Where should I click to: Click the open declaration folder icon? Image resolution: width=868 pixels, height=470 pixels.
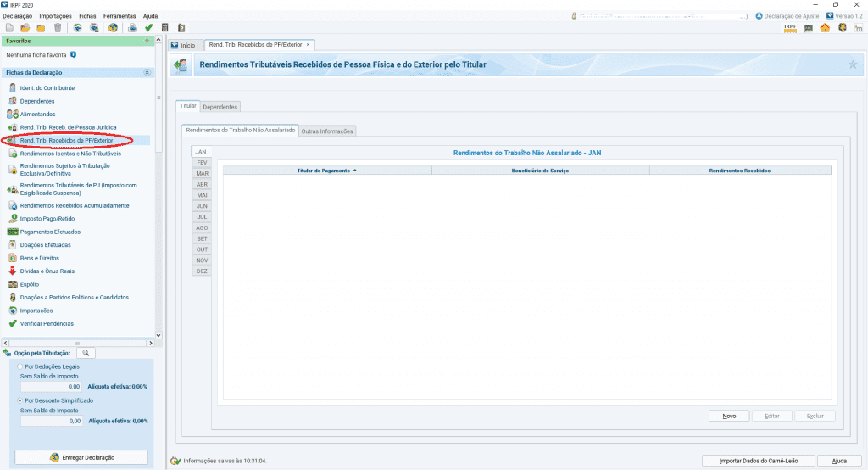(x=25, y=28)
